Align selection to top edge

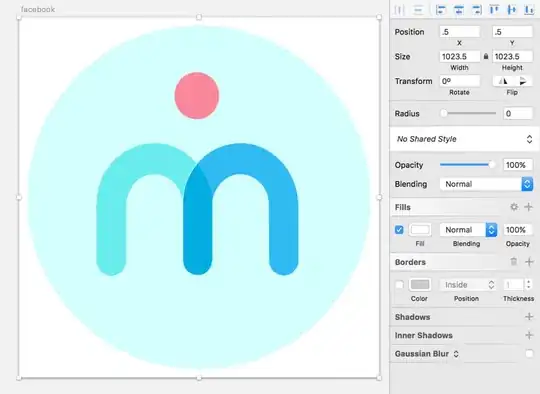tap(494, 10)
